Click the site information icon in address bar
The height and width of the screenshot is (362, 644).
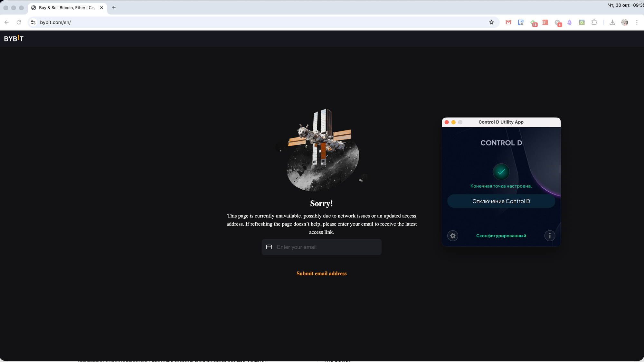pos(33,22)
